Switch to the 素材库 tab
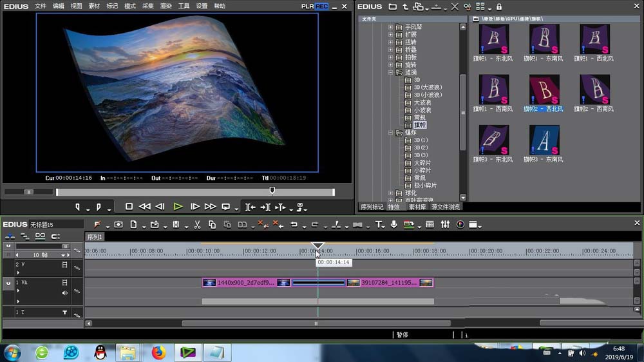Screen dimensions: 644x362 [417, 207]
